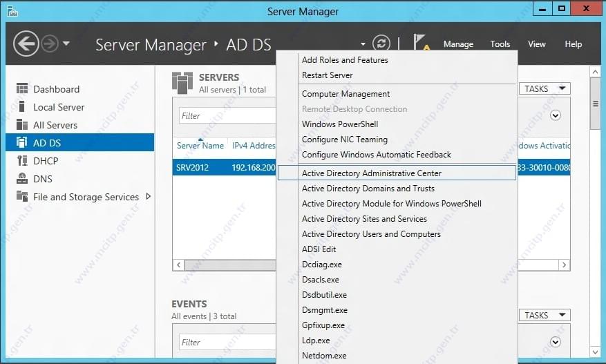Open the View menu
The width and height of the screenshot is (606, 364).
click(x=537, y=44)
